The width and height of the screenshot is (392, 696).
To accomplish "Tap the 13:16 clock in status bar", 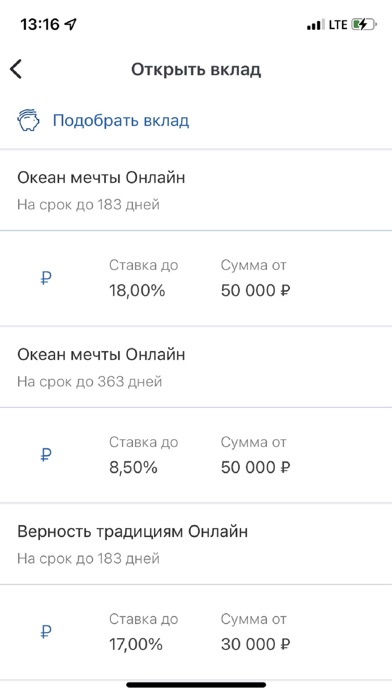I will (40, 24).
